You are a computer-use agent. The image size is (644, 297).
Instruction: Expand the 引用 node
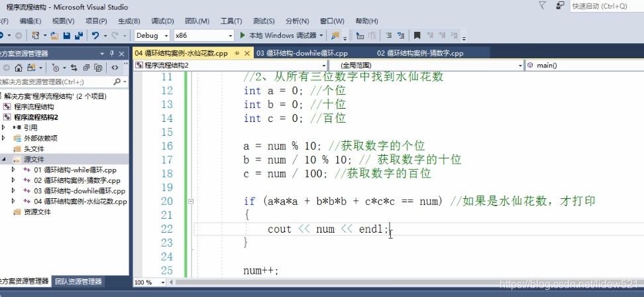coord(4,128)
